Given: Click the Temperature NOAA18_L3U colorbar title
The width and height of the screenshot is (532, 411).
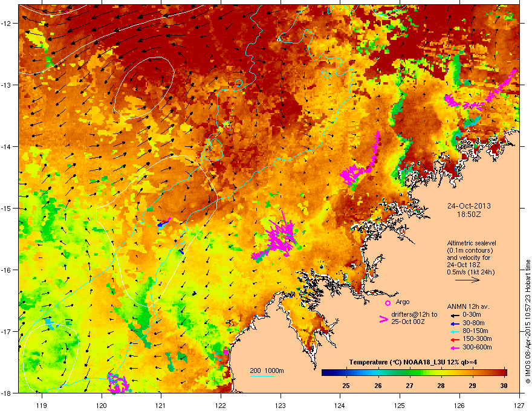Looking at the screenshot, I should click(x=413, y=362).
